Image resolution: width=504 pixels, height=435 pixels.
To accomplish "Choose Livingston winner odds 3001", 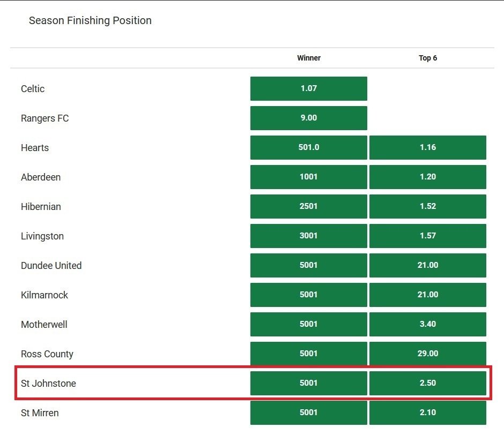I will click(308, 236).
